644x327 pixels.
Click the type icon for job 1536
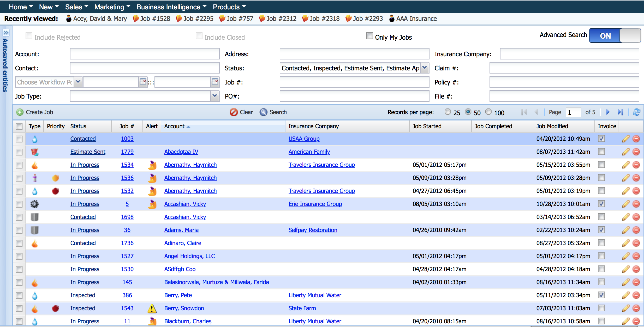pyautogui.click(x=34, y=178)
